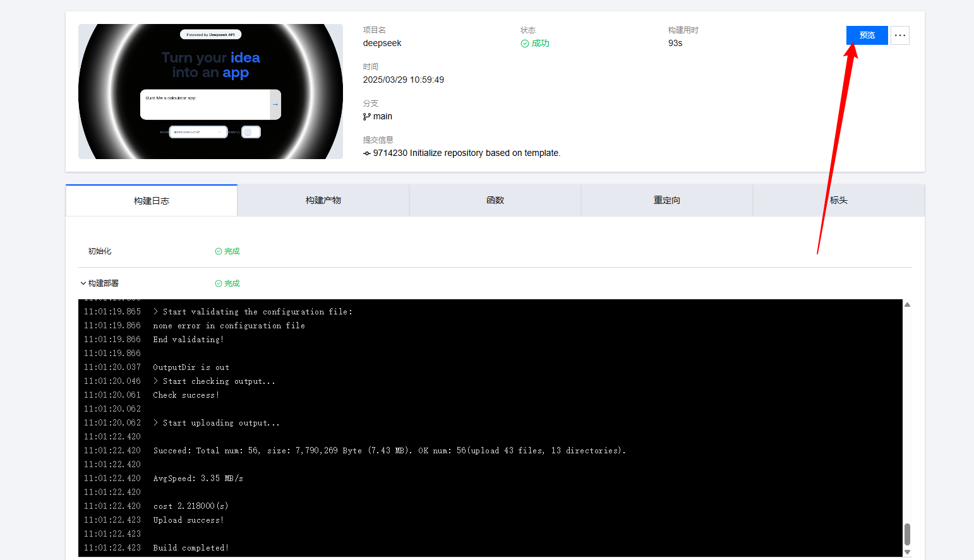The width and height of the screenshot is (974, 560).
Task: Open the three-dot more options menu
Action: [x=900, y=35]
